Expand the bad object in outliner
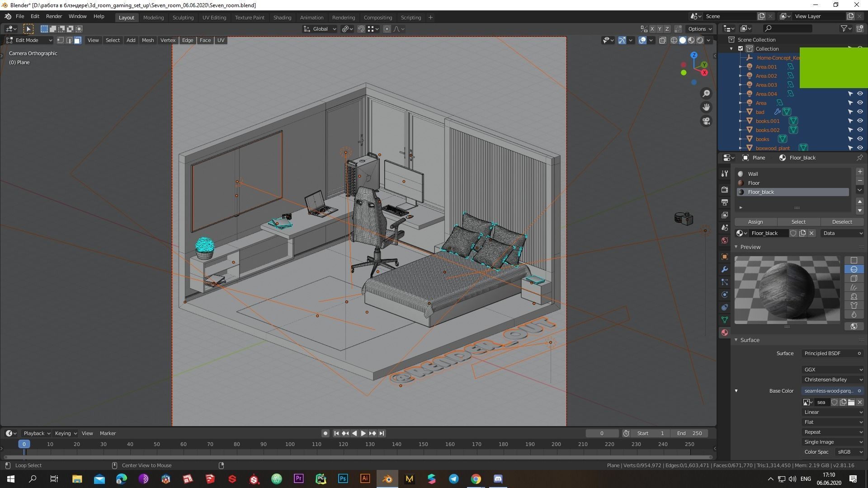This screenshot has width=868, height=488. [741, 112]
